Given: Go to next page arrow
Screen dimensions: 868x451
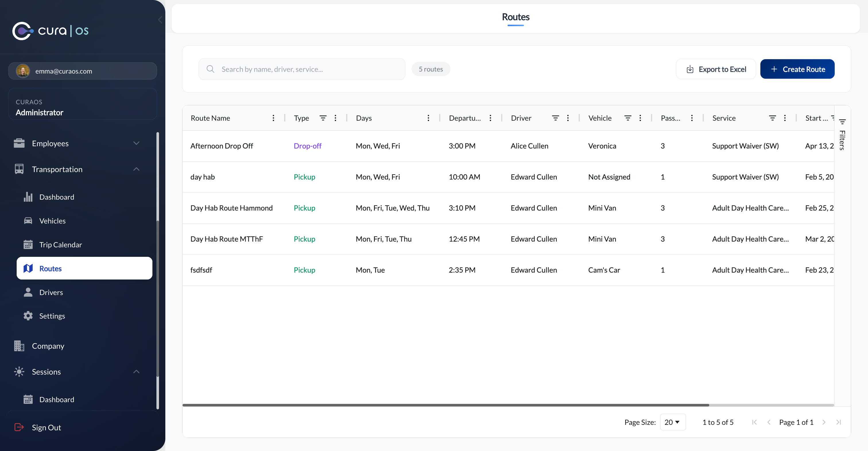Looking at the screenshot, I should tap(824, 422).
